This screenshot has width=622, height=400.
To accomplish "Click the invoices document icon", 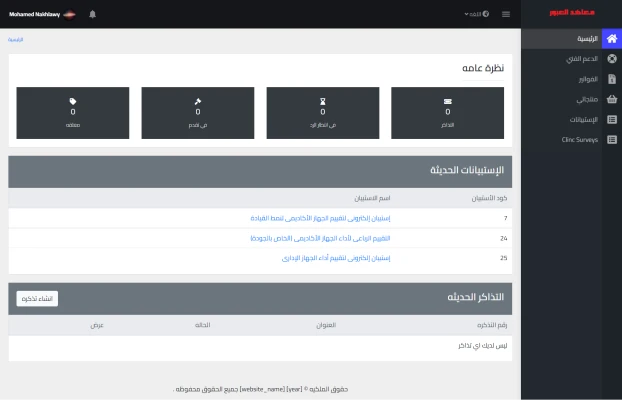I will coord(611,79).
